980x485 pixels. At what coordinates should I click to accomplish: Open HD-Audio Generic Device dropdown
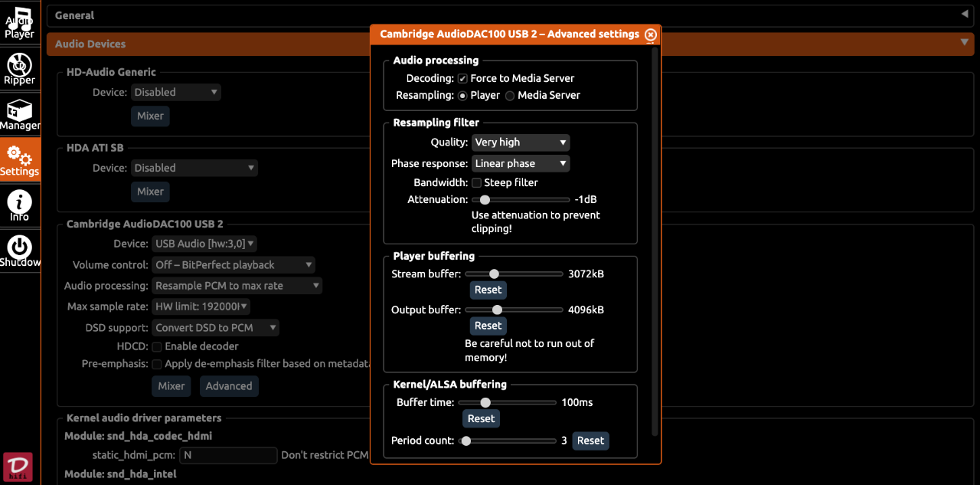point(176,92)
